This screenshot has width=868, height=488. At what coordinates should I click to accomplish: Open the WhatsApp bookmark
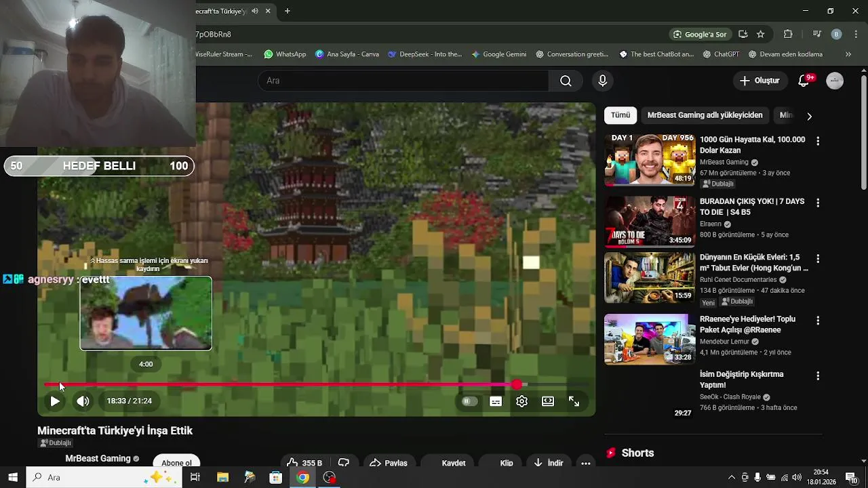point(285,54)
